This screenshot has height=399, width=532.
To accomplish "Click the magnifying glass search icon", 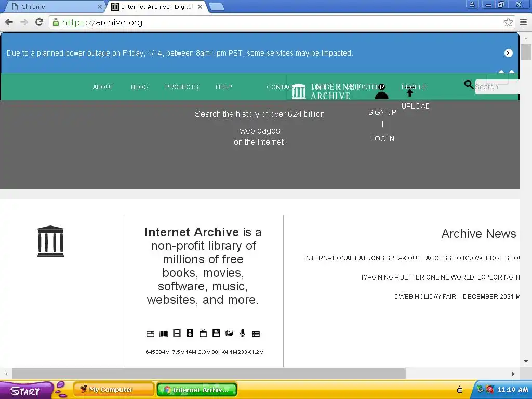I will [x=469, y=85].
